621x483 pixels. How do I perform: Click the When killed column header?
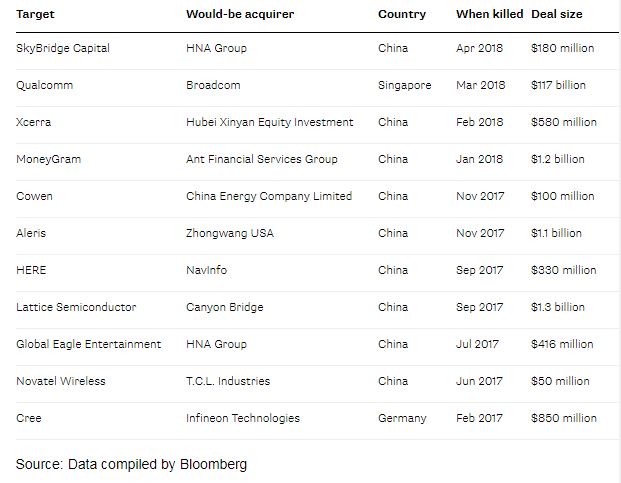(x=489, y=14)
